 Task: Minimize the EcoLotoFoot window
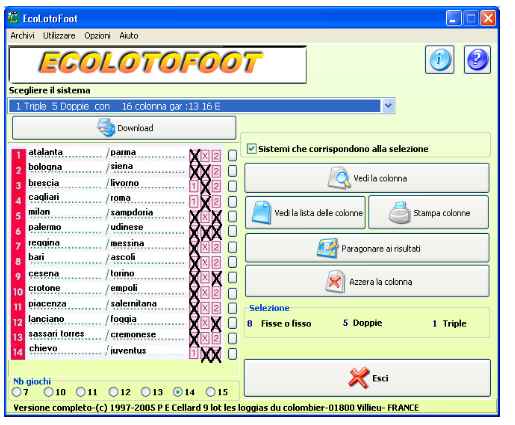click(x=453, y=18)
